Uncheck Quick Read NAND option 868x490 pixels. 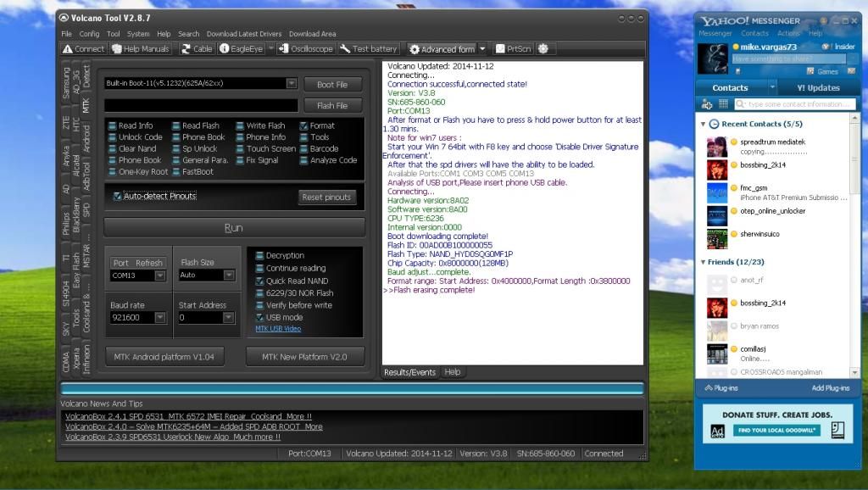259,281
